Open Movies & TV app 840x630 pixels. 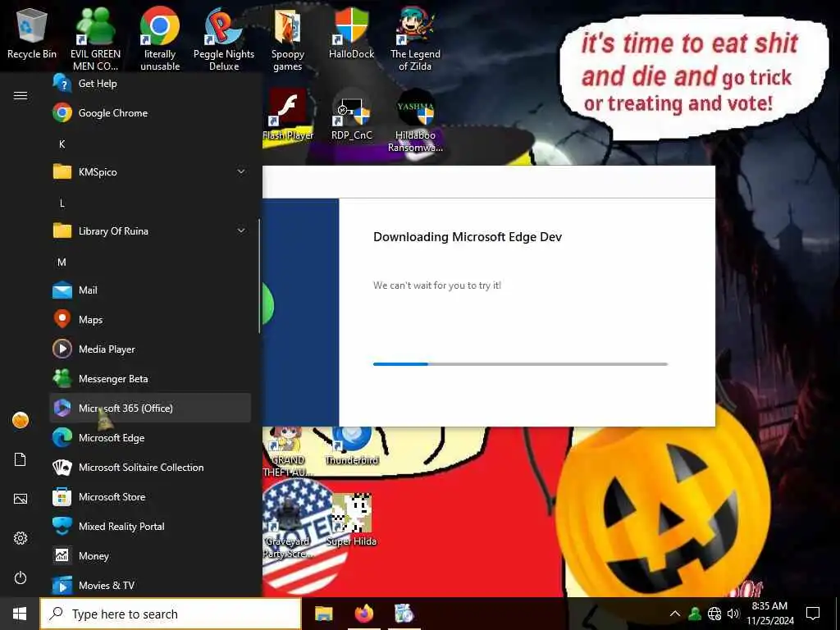point(150,585)
